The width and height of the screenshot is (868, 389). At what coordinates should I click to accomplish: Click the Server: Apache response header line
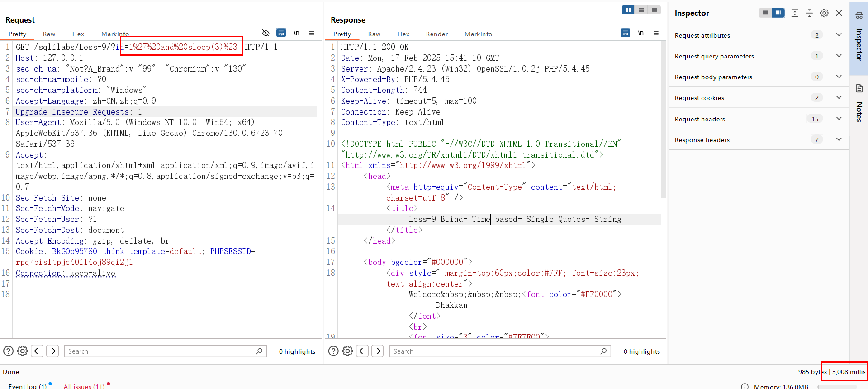click(x=465, y=69)
